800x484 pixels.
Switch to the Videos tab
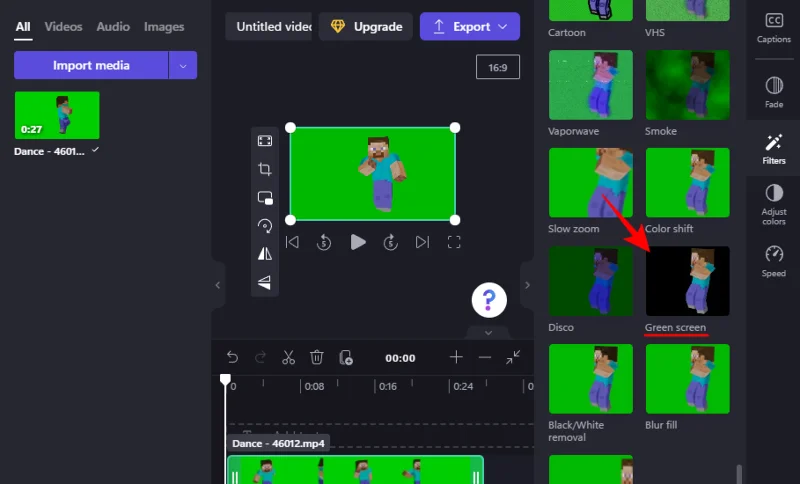click(x=63, y=27)
